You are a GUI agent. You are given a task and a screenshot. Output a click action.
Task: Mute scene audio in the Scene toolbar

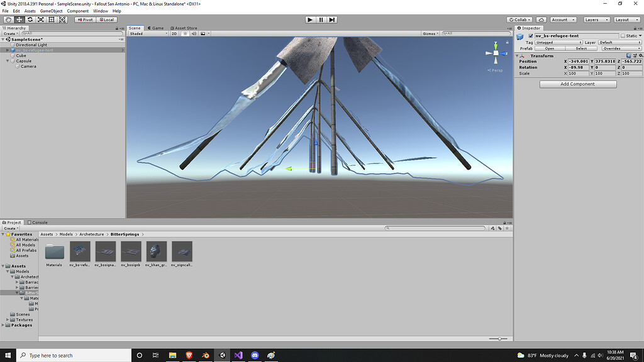pos(193,33)
